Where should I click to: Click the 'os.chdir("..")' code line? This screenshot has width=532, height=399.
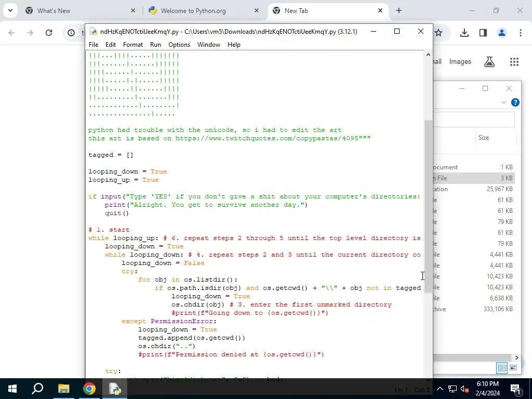point(167,346)
